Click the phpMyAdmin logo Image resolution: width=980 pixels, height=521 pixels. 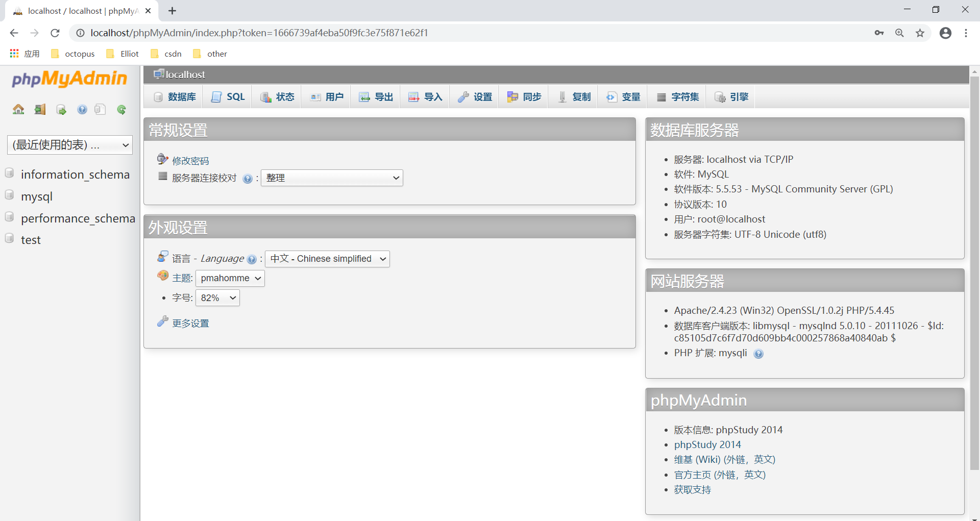click(69, 79)
